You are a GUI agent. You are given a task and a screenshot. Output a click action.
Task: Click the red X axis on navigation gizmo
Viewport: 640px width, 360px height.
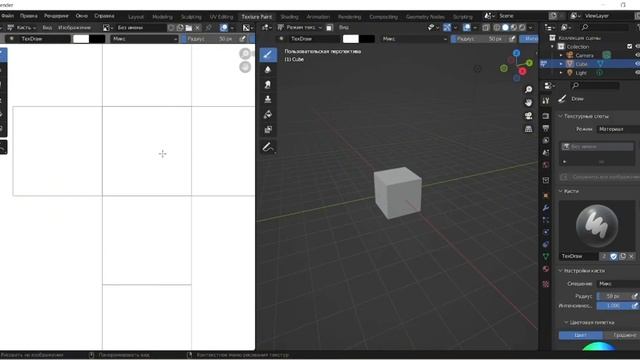(x=522, y=71)
